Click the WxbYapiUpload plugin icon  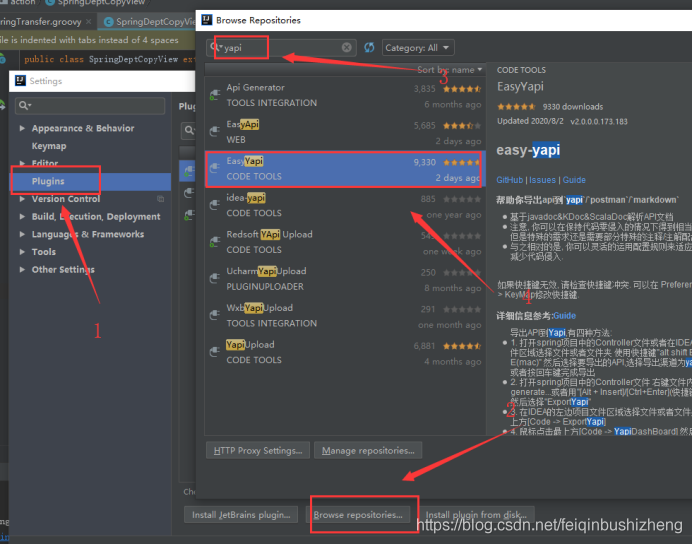(x=214, y=315)
